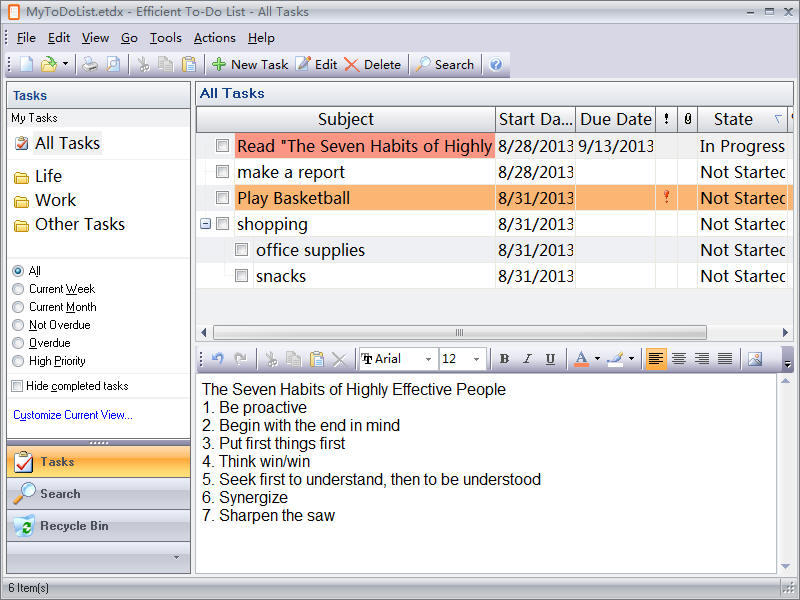Sort by the Subject column header

[x=346, y=119]
